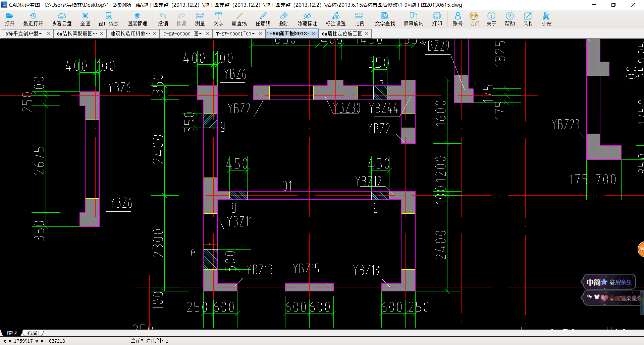Click the Q1 wall label in drawing
644x345 pixels.
287,186
